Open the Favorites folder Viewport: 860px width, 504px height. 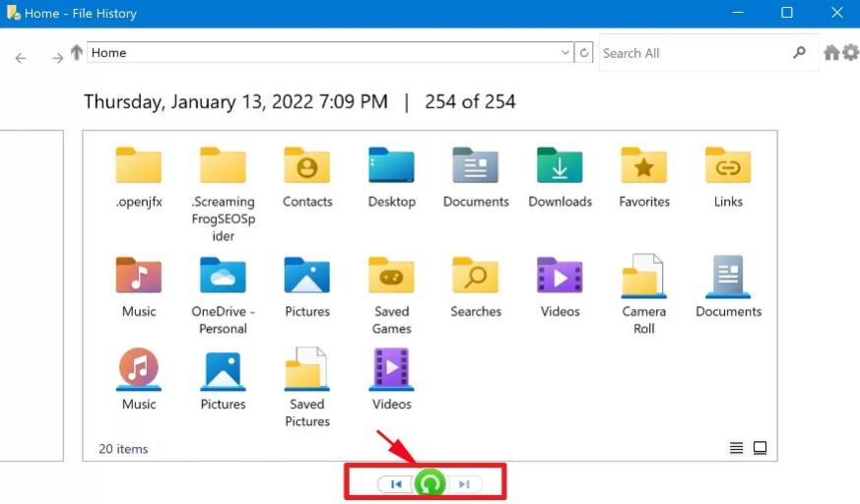click(644, 178)
